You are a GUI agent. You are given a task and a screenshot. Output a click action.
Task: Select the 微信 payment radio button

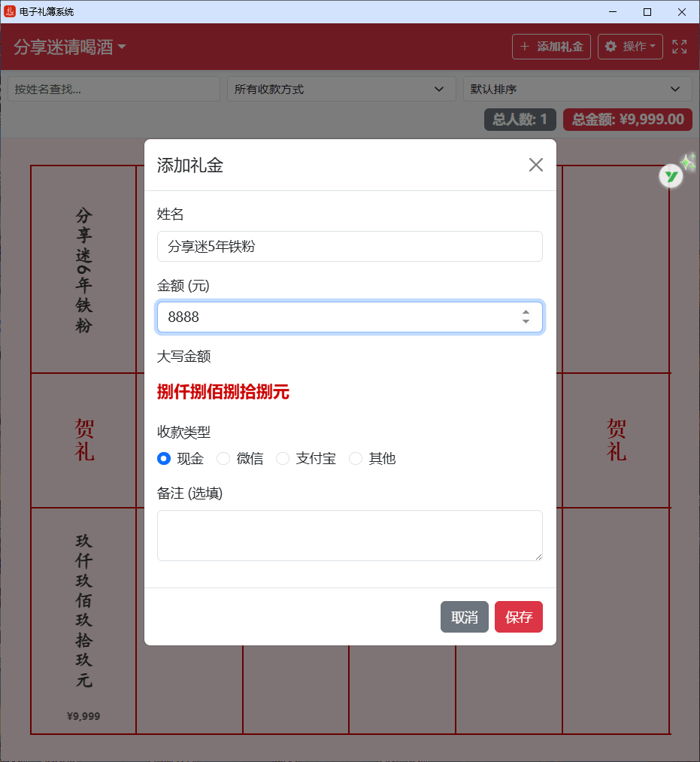click(x=223, y=458)
